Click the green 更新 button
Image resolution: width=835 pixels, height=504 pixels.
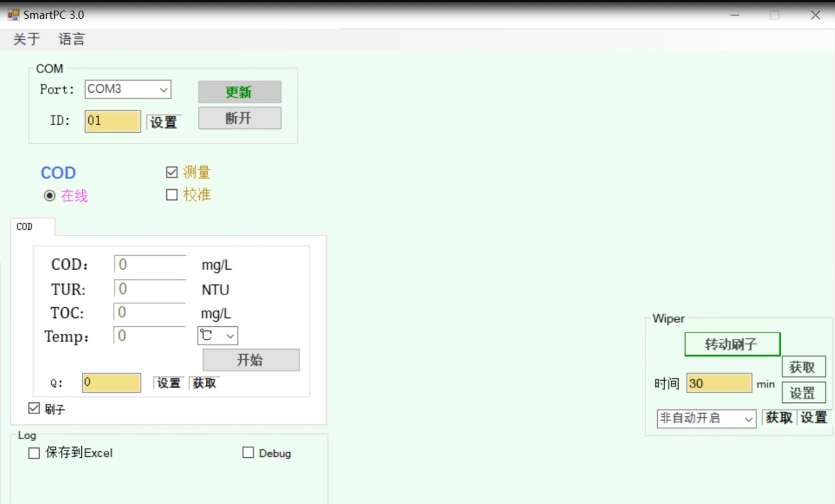(x=240, y=92)
